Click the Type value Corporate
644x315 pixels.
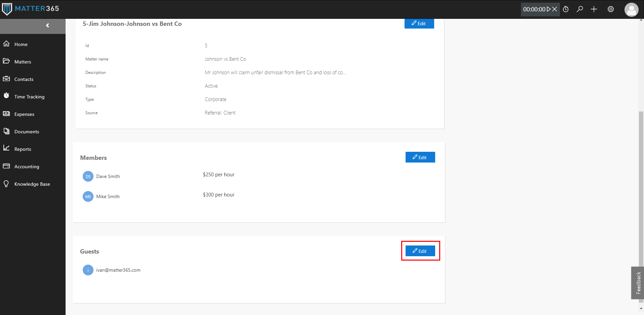tap(216, 99)
